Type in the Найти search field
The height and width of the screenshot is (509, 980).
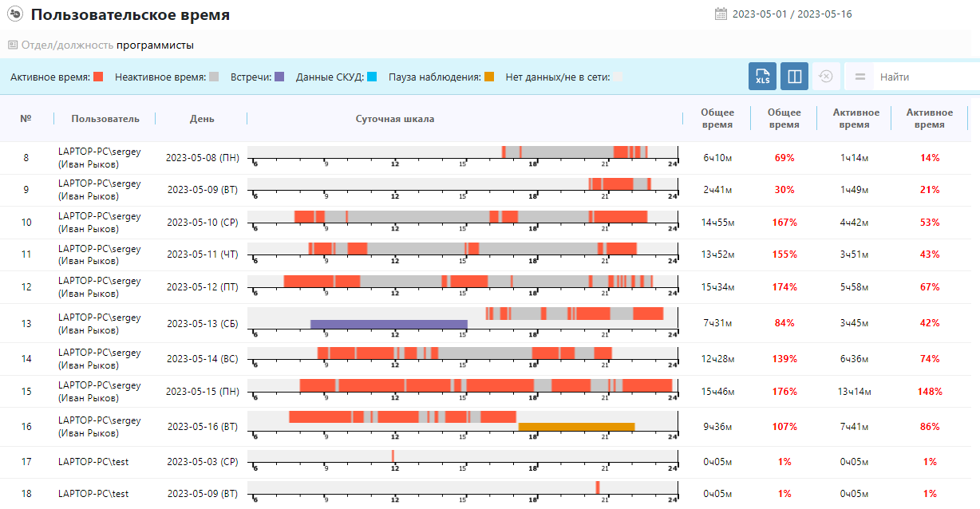point(926,77)
